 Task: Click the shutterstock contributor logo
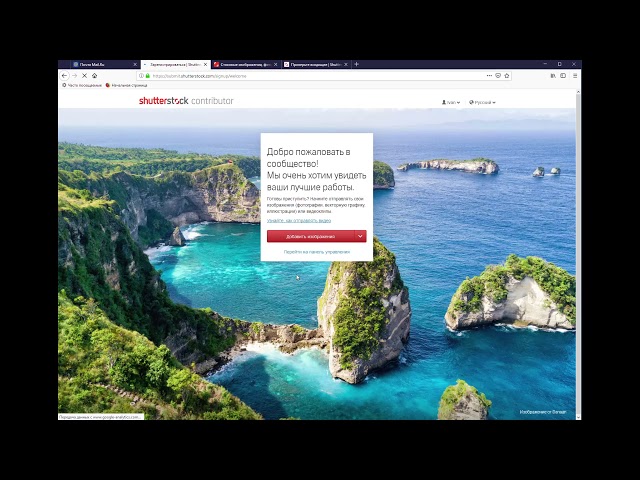pyautogui.click(x=186, y=101)
